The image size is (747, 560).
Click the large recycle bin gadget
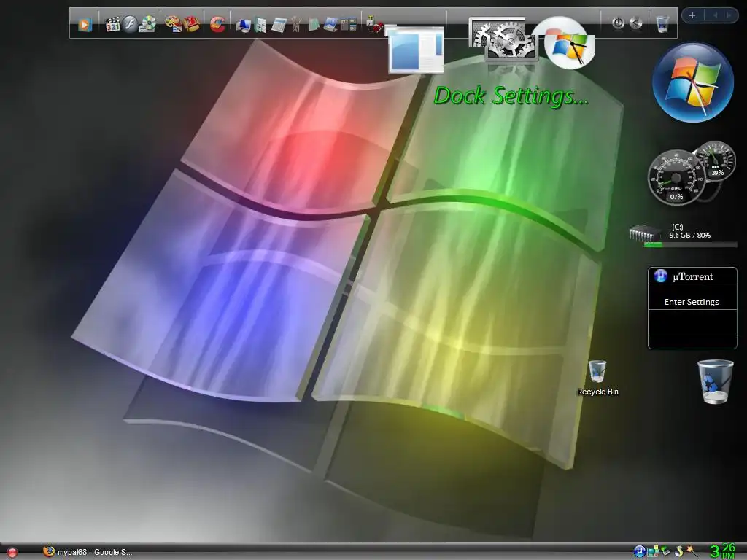coord(715,382)
